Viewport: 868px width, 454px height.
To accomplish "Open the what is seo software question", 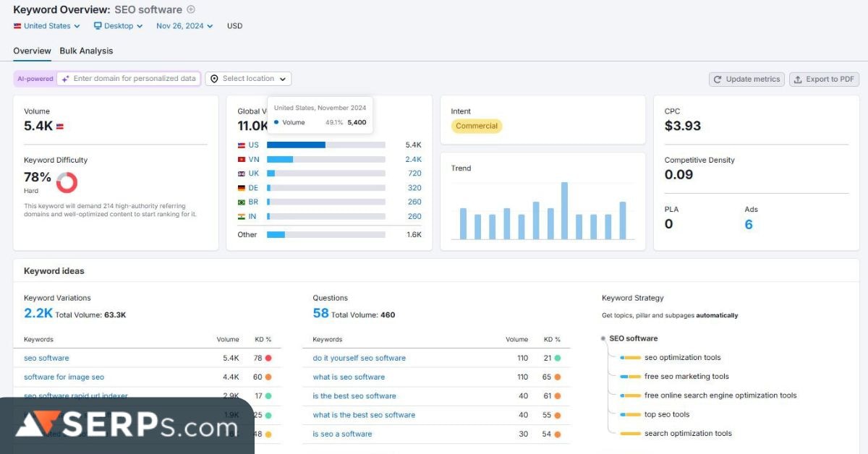I will (349, 377).
